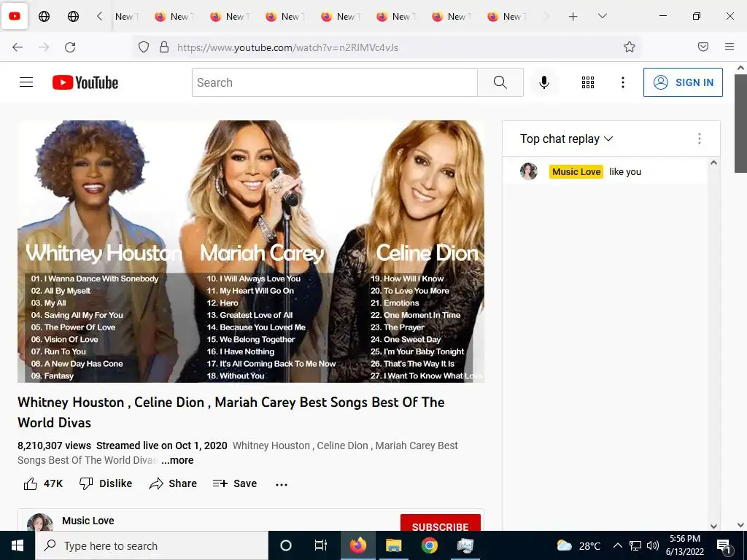Open Windows Start menu
Image resolution: width=747 pixels, height=560 pixels.
[x=18, y=545]
